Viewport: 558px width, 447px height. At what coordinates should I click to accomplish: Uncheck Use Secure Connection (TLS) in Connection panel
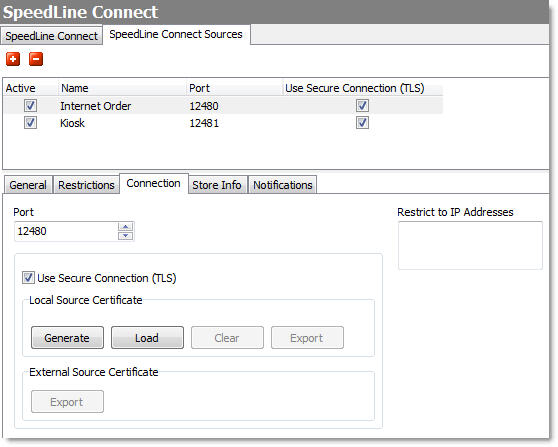click(28, 278)
